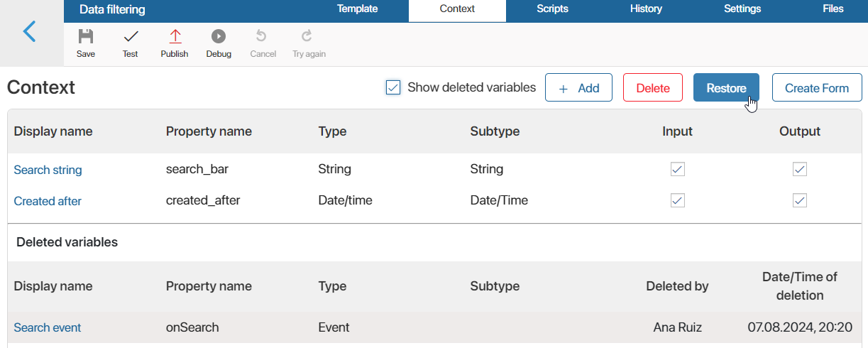The width and height of the screenshot is (868, 348).
Task: Uncheck Show deleted variables checkbox
Action: pyautogui.click(x=393, y=87)
